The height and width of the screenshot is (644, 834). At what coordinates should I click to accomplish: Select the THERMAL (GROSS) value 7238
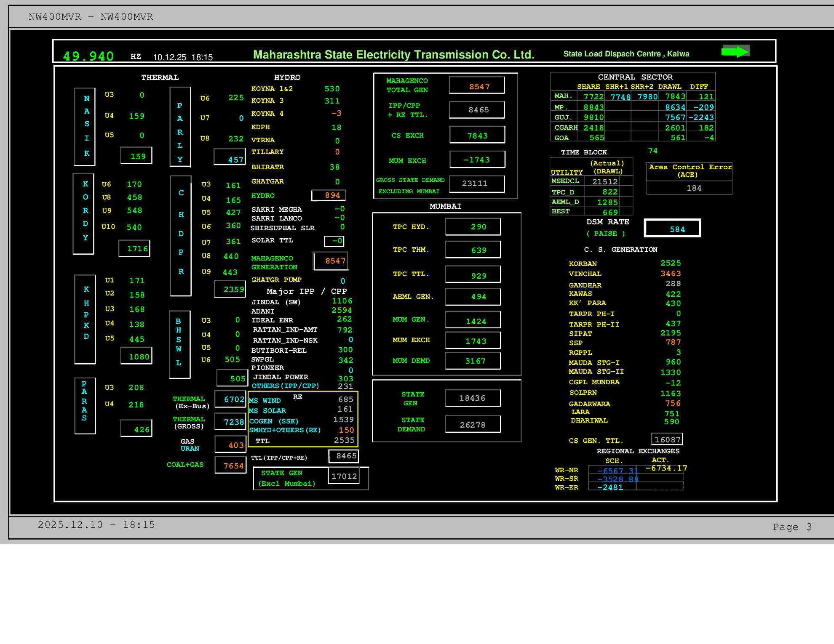click(x=230, y=422)
